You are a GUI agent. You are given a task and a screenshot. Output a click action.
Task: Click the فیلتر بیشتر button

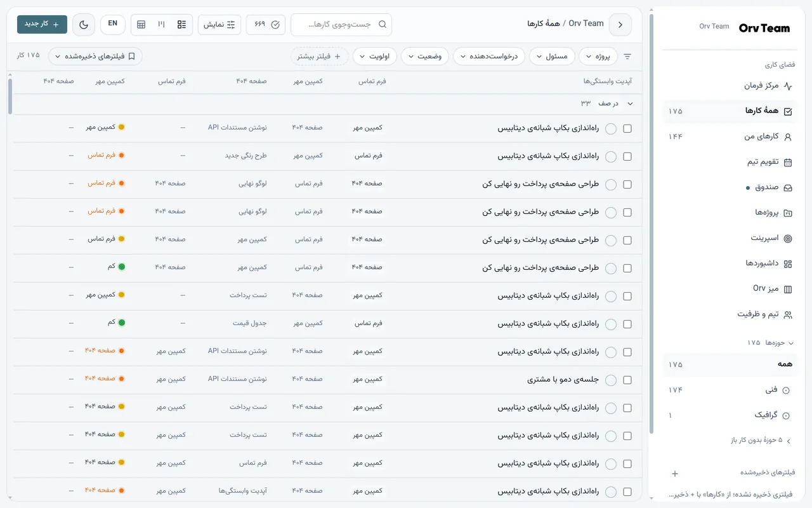coord(319,57)
